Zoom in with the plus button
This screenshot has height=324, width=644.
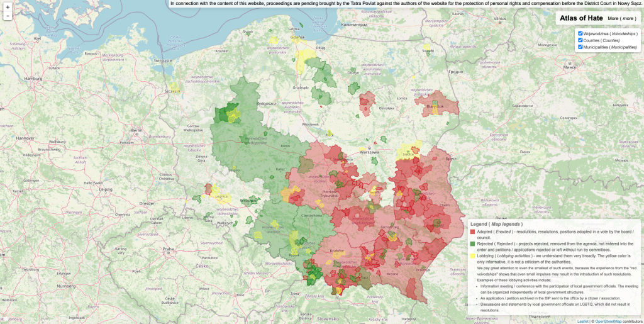pyautogui.click(x=8, y=7)
